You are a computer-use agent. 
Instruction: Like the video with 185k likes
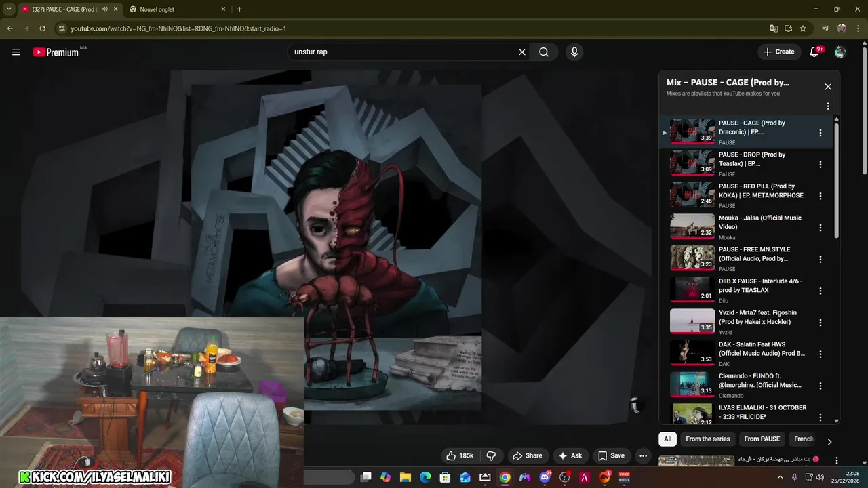460,455
